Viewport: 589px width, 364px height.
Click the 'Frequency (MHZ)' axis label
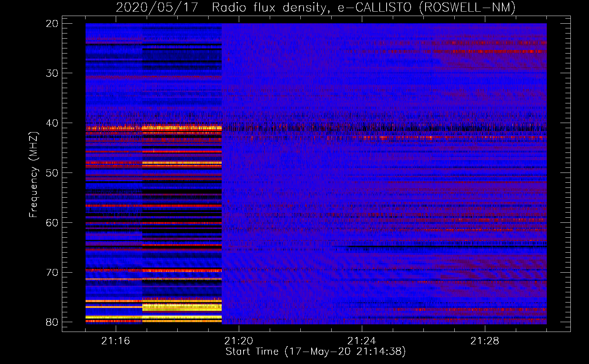(33, 175)
